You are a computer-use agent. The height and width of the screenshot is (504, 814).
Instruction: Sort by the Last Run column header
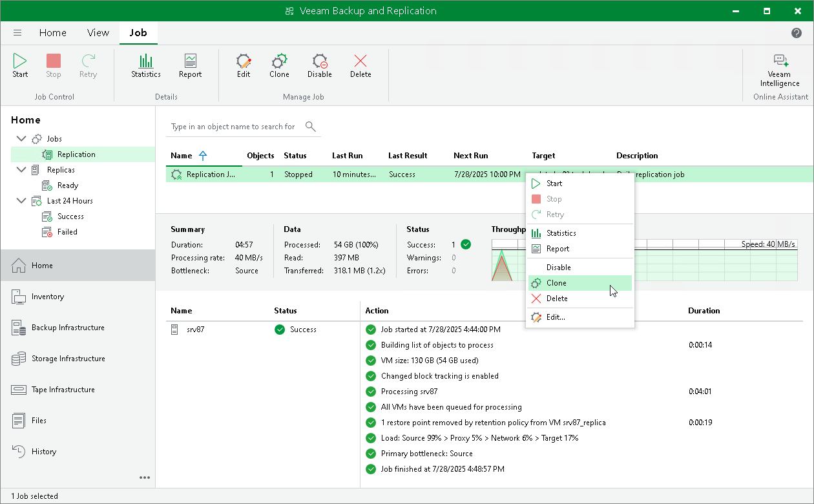click(348, 156)
